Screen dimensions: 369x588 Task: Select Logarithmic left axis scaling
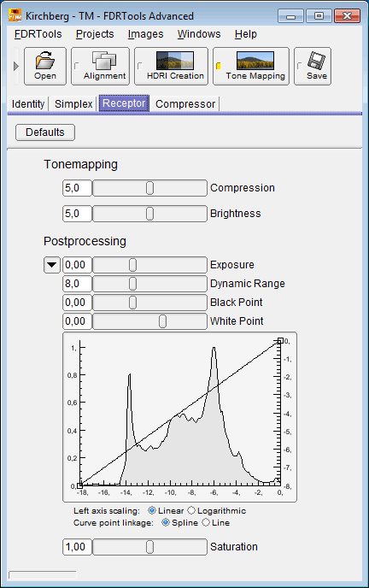[191, 510]
